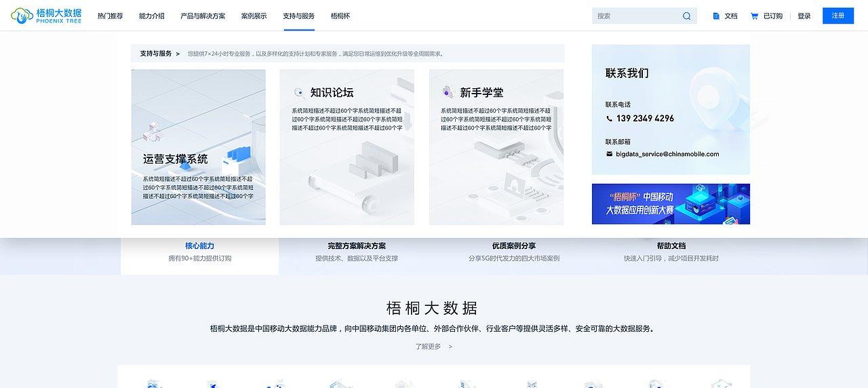Click the email bigdata_service@chinamobile.com
The image size is (868, 388).
pyautogui.click(x=667, y=154)
